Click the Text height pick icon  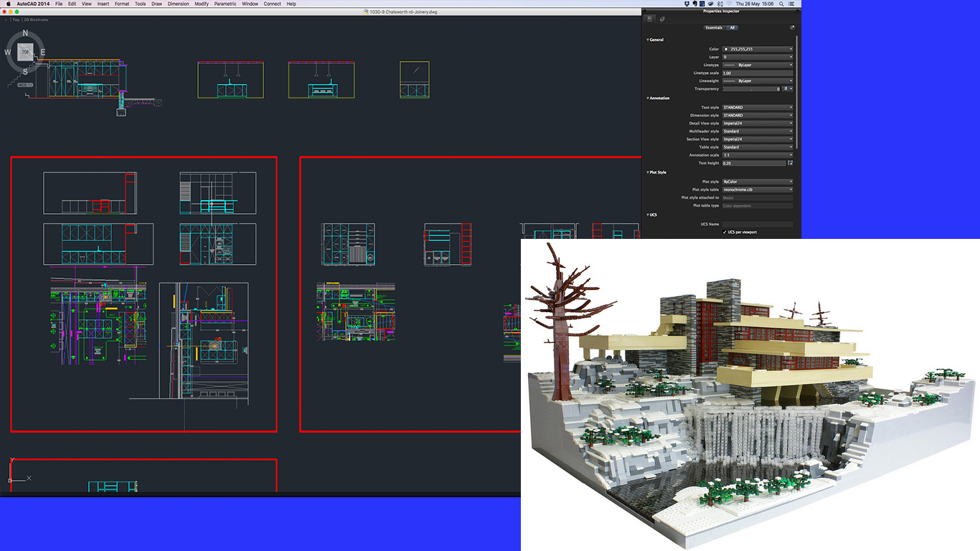[791, 164]
